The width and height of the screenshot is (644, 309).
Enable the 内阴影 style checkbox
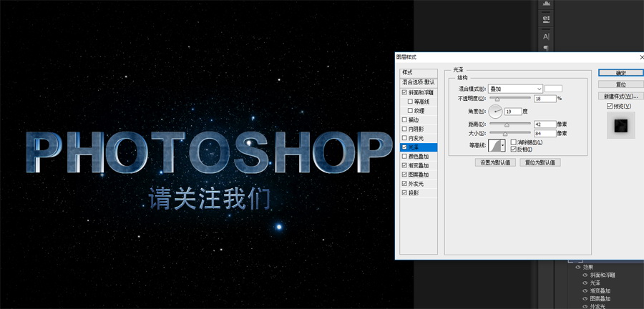tap(404, 129)
